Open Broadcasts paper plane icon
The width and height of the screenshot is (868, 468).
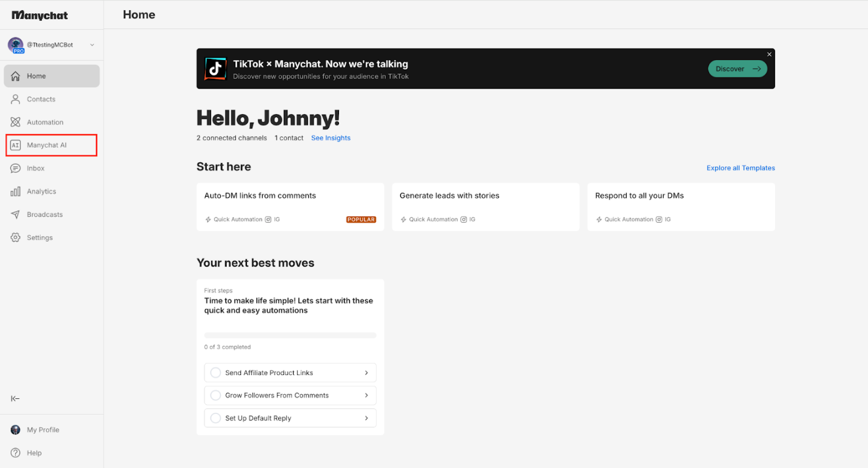coord(16,214)
